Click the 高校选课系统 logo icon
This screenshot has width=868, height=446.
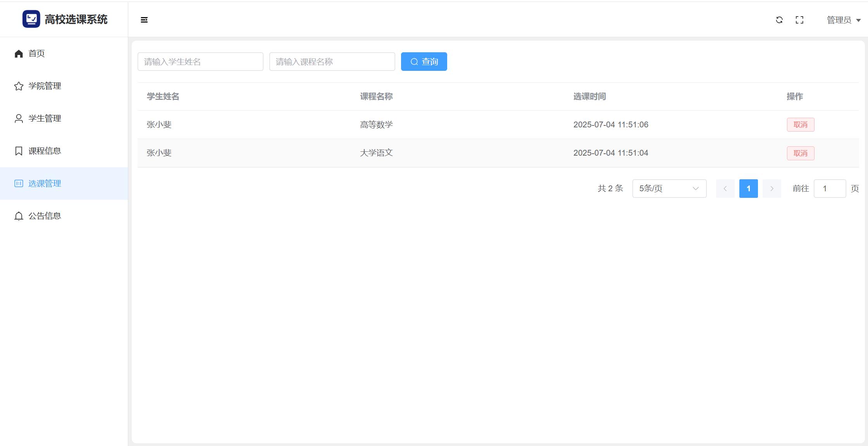coord(31,19)
